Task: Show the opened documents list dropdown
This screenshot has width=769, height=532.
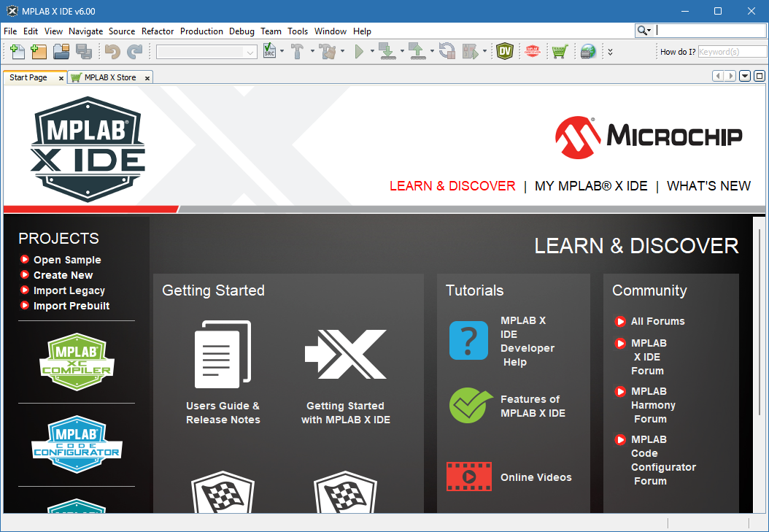Action: pos(745,76)
